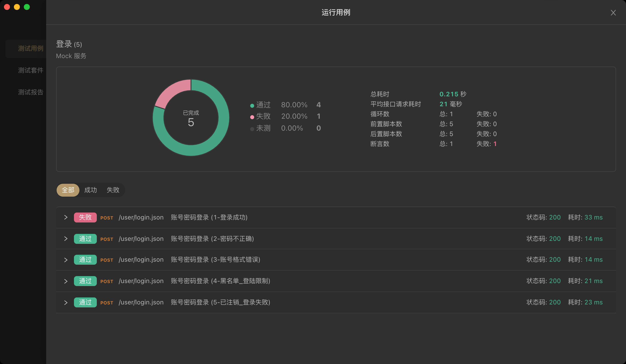Click the red 失败 status badge

click(85, 218)
